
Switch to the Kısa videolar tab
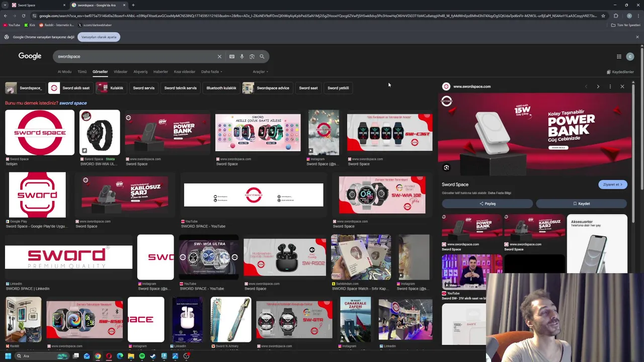tap(184, 72)
